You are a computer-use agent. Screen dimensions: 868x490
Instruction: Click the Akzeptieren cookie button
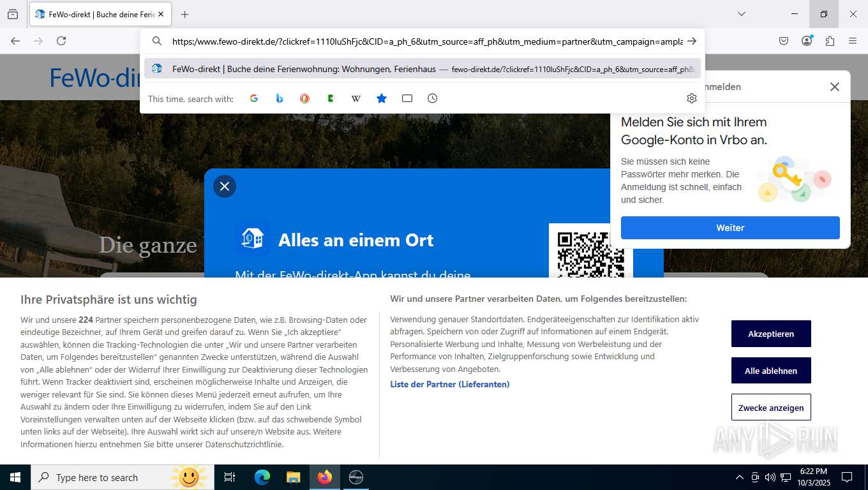[x=771, y=334]
